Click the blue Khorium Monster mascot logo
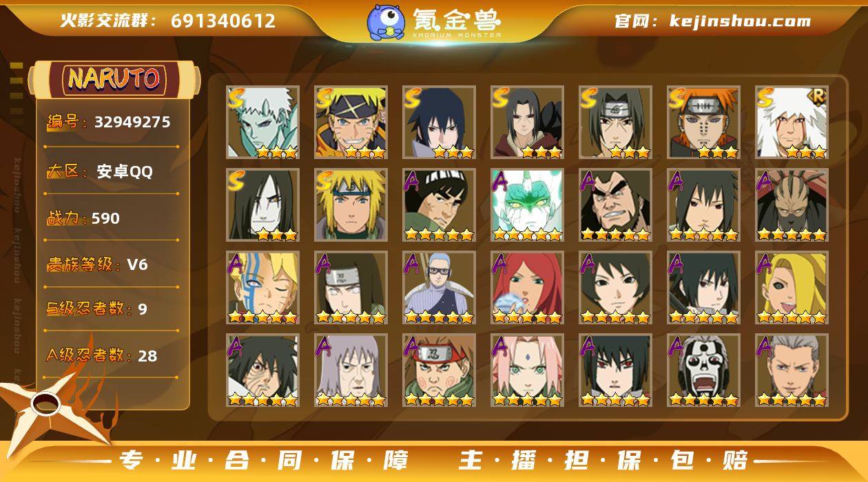This screenshot has height=482, width=868. 386,22
